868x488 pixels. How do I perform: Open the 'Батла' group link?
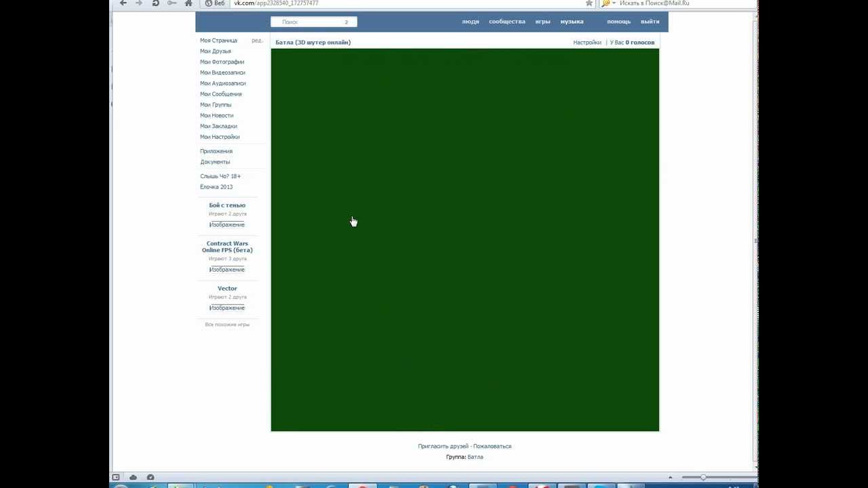[475, 457]
